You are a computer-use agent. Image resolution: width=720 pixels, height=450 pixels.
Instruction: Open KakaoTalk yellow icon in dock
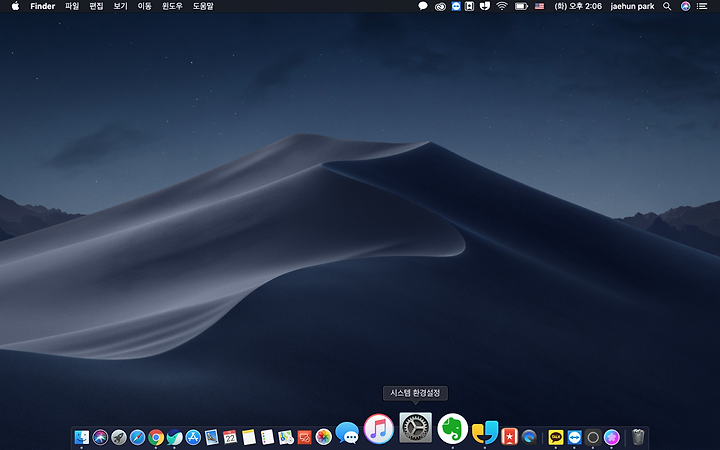(556, 437)
